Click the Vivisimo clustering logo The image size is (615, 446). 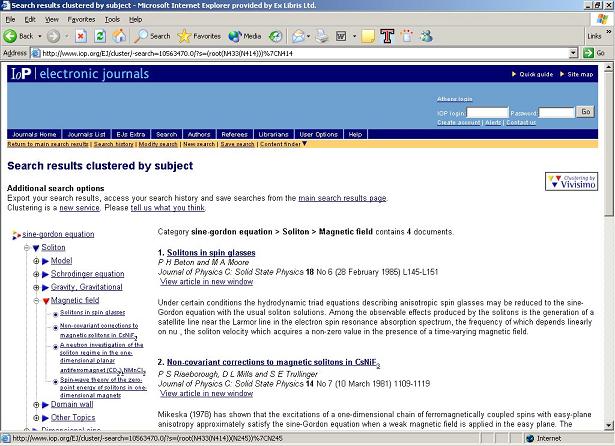click(x=571, y=182)
